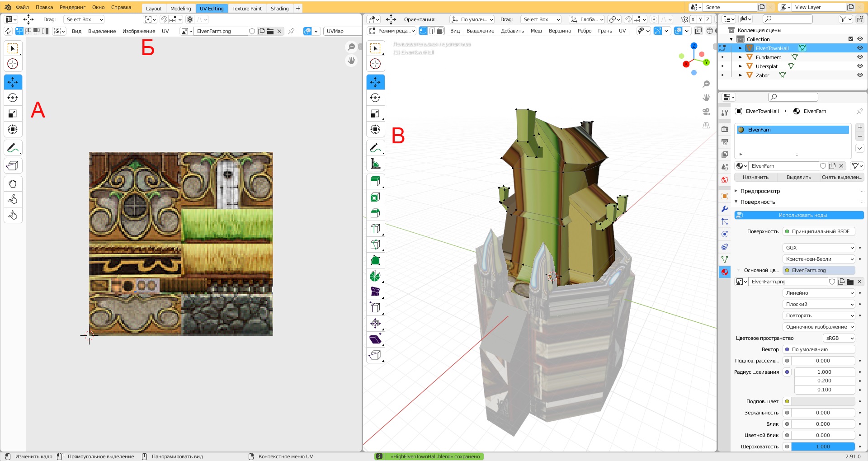Expand the Предпросмотр panel
868x461 pixels.
760,191
